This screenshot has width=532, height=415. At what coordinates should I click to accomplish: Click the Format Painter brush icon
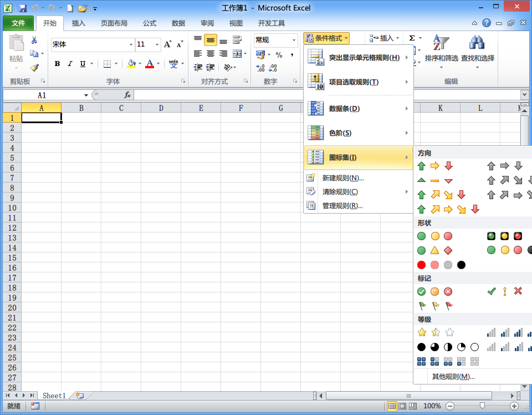pyautogui.click(x=34, y=68)
